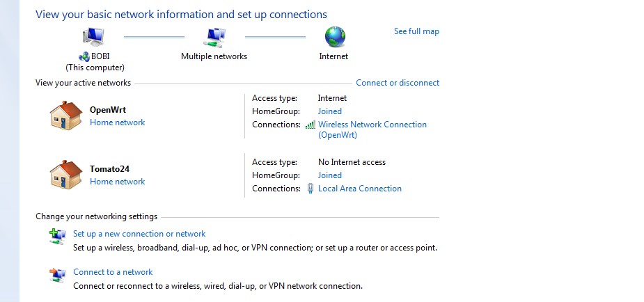Click the Local Area Connection plug icon

(x=311, y=189)
